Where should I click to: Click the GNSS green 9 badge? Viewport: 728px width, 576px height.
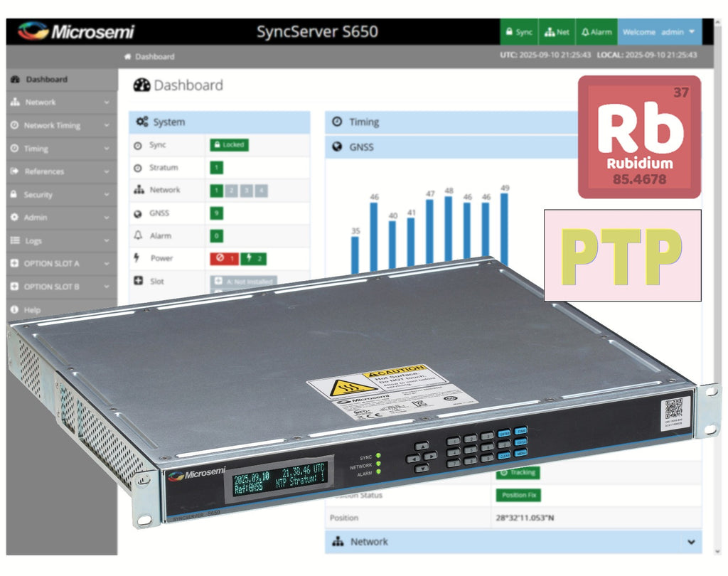[216, 213]
